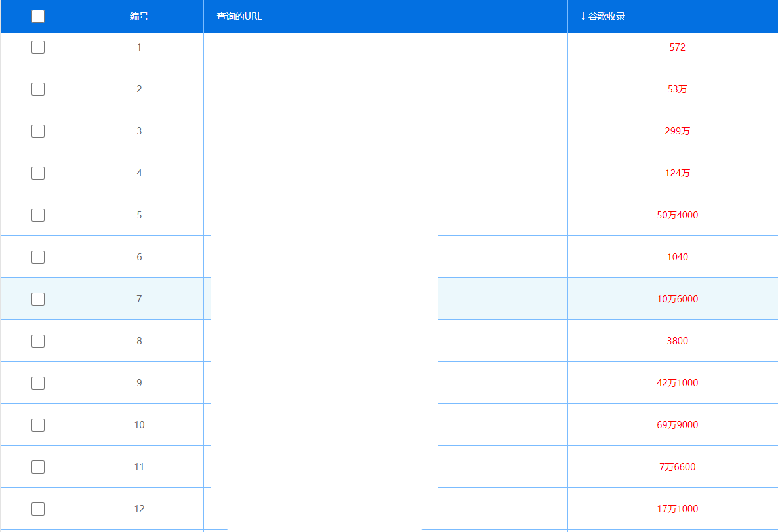The height and width of the screenshot is (532, 778).
Task: Tick the checkbox for row 10
Action: [37, 425]
